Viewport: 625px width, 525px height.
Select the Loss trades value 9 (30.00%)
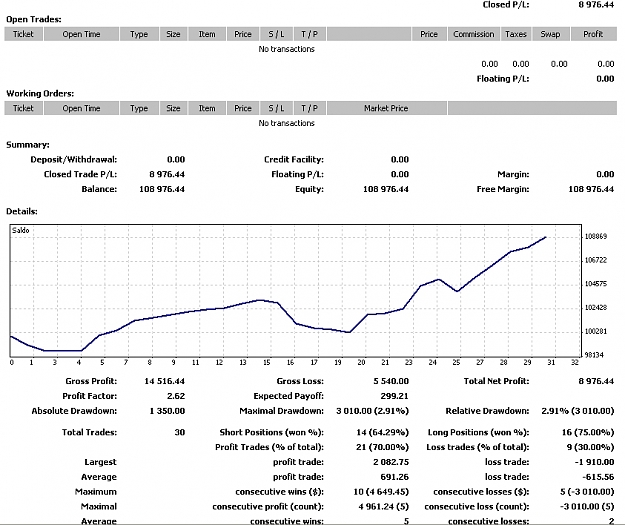591,447
